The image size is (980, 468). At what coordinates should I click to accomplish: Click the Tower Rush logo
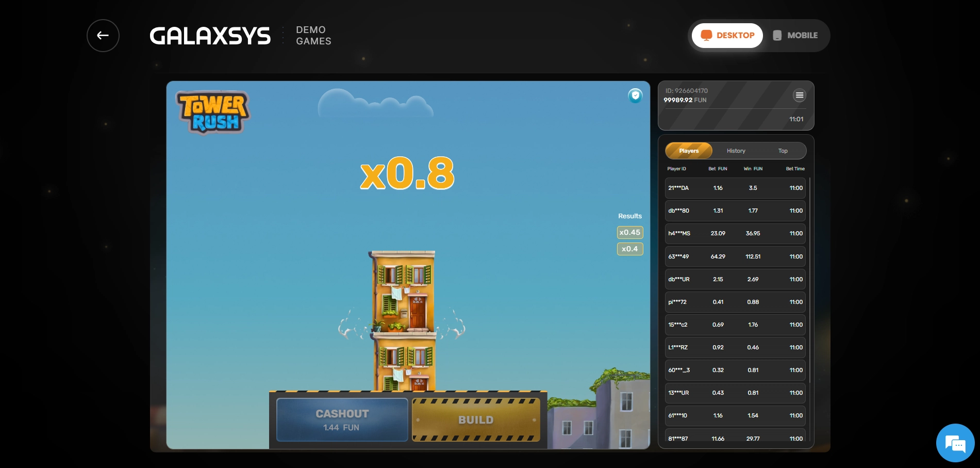click(x=213, y=112)
